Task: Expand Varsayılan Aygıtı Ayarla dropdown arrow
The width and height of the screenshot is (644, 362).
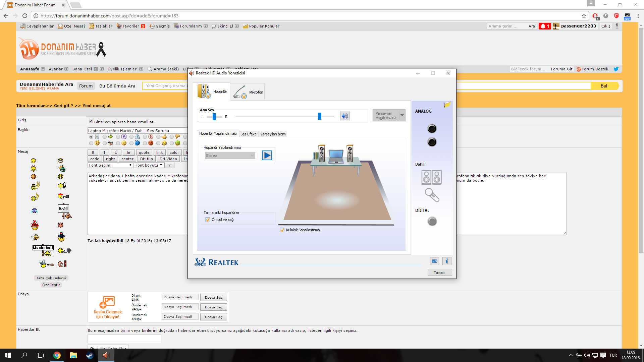Action: [x=402, y=115]
